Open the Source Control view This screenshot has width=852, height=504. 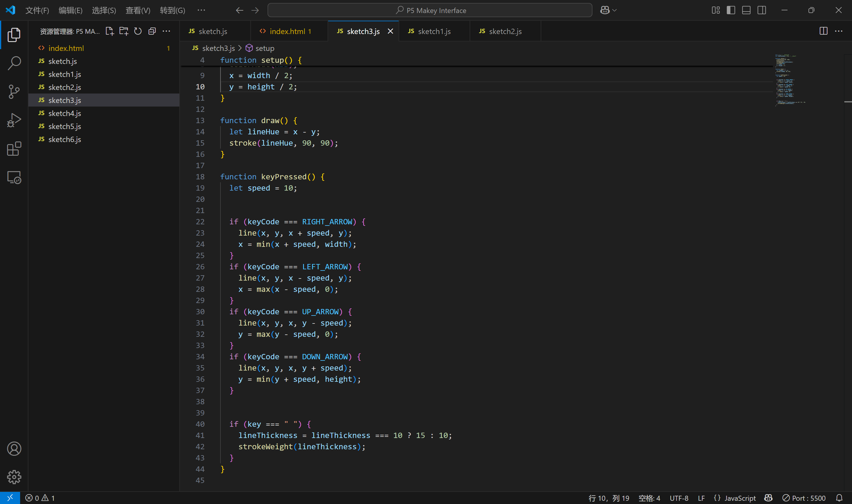tap(14, 91)
